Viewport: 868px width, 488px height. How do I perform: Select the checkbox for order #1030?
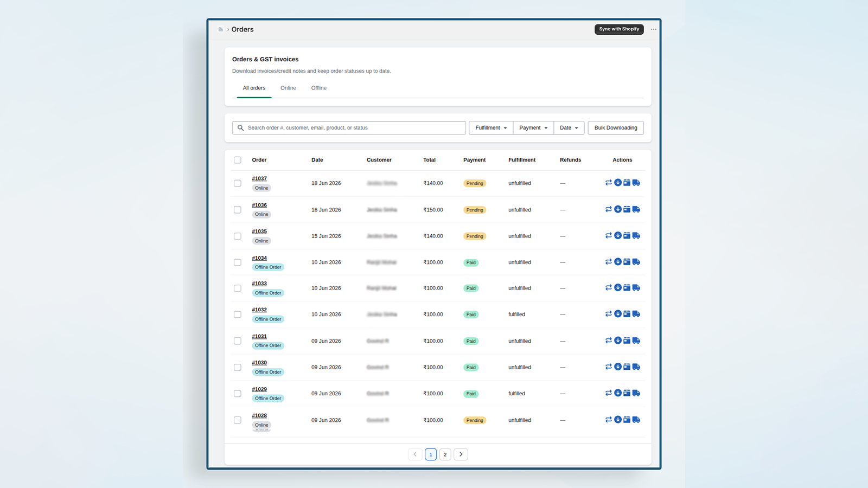(x=238, y=367)
